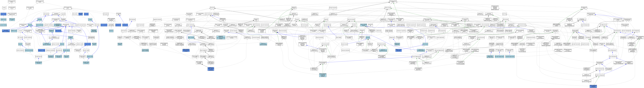This screenshot has width=644, height=88.
Task: Click the 'molecular_function Vamp7' root node
Action: pyautogui.click(x=12, y=2)
